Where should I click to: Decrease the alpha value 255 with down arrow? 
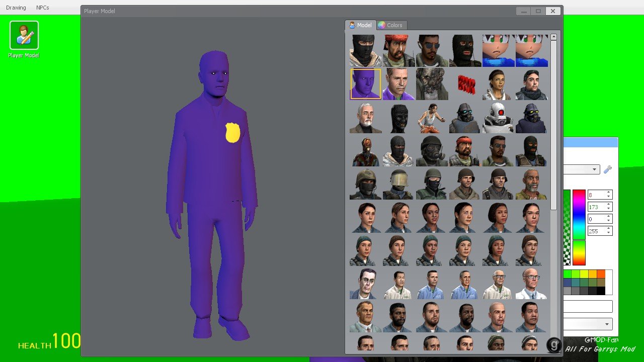(609, 233)
